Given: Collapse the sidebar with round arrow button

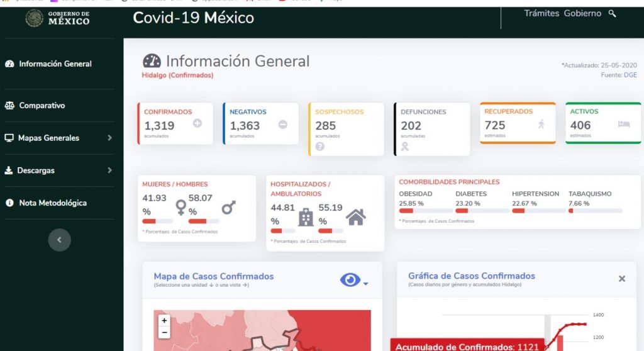Looking at the screenshot, I should [60, 240].
